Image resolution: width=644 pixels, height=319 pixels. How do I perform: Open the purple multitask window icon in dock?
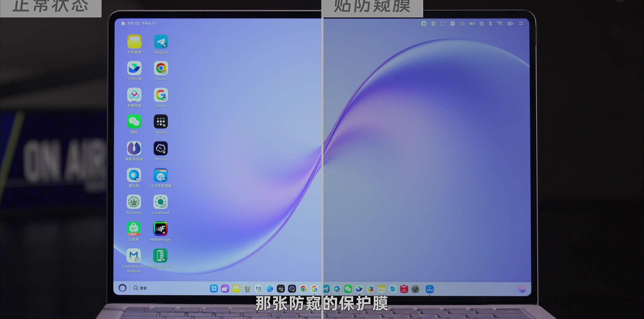[225, 289]
